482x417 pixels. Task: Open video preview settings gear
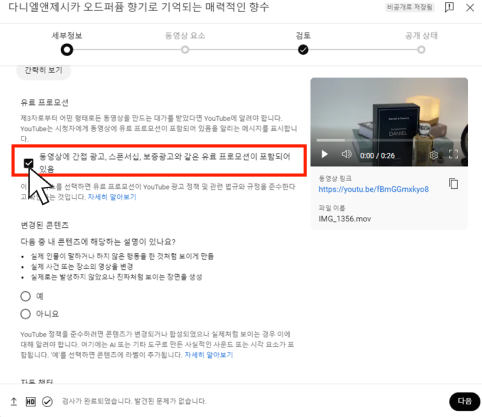coord(434,155)
